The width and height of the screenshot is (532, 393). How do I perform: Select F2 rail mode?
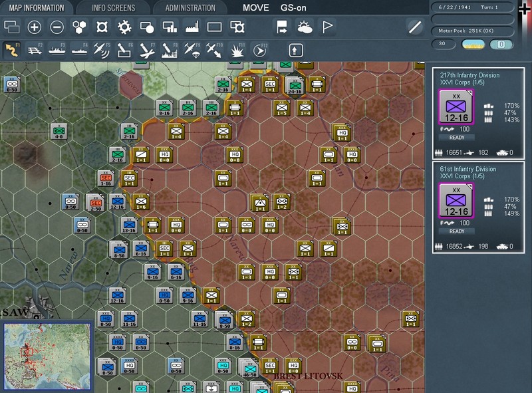[35, 51]
